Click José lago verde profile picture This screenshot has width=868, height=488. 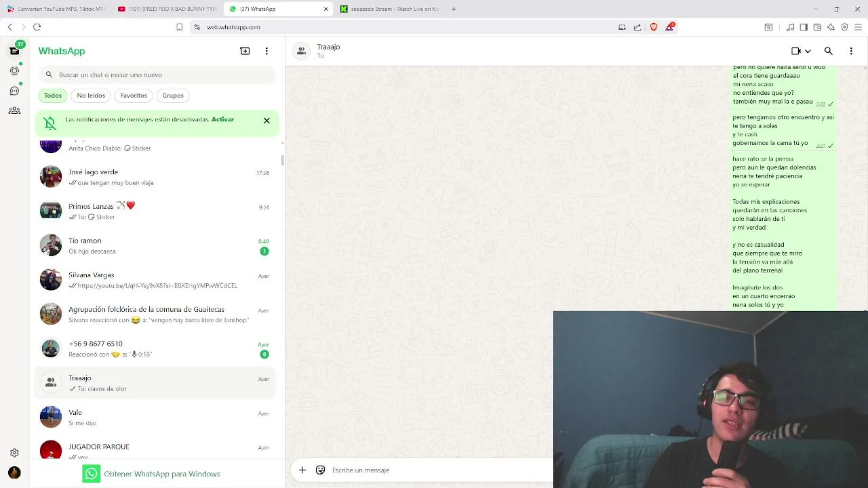click(x=51, y=177)
